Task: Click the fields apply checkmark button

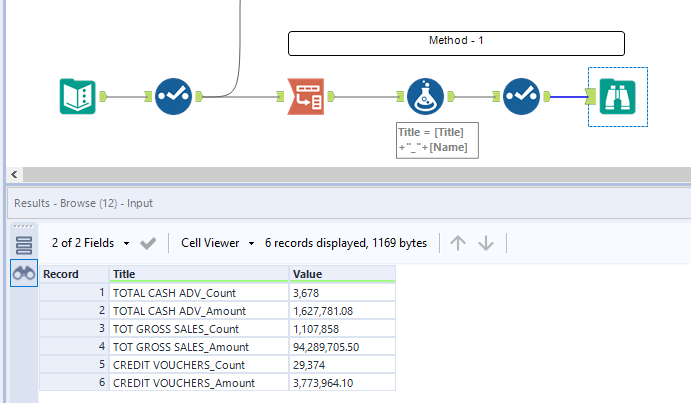Action: point(148,243)
